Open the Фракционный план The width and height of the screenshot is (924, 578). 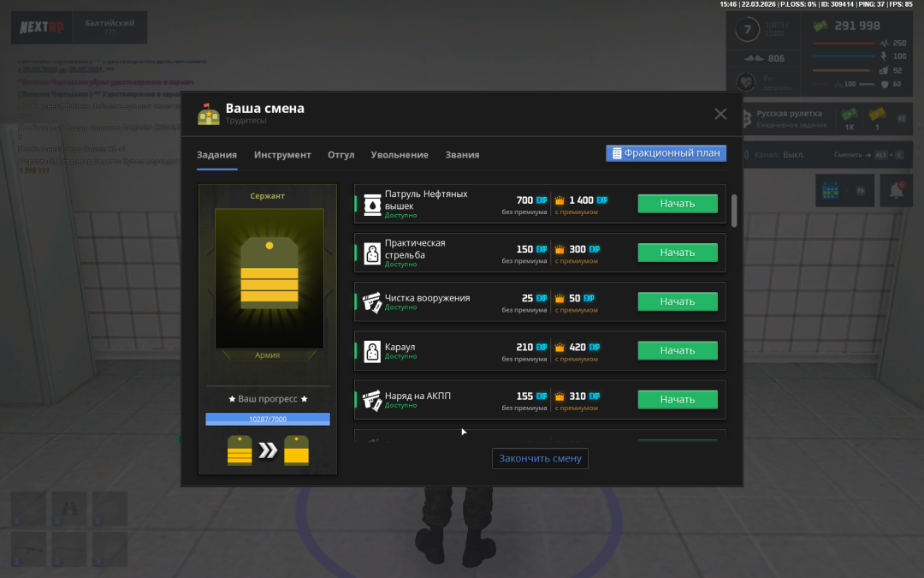[x=666, y=153]
